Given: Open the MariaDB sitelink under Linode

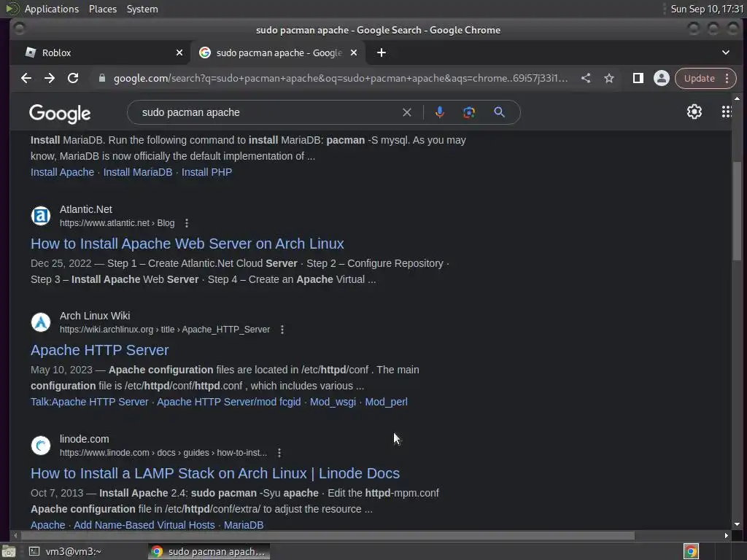Looking at the screenshot, I should coord(244,525).
